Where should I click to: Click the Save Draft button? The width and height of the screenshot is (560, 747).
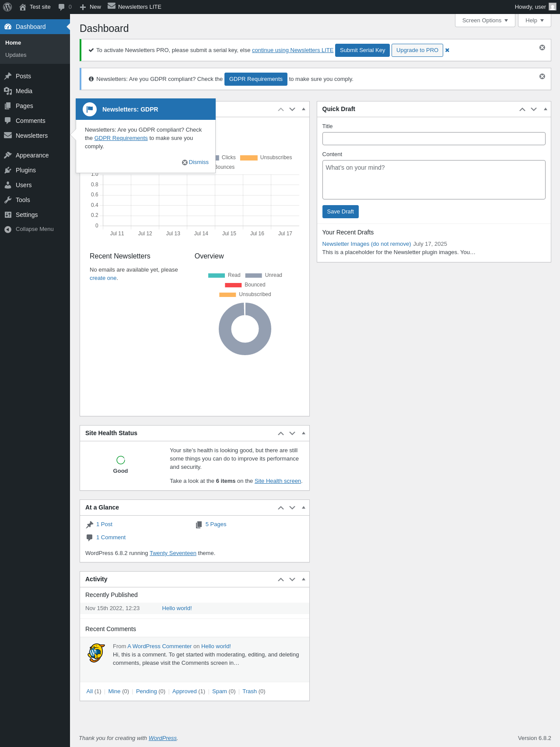340,212
